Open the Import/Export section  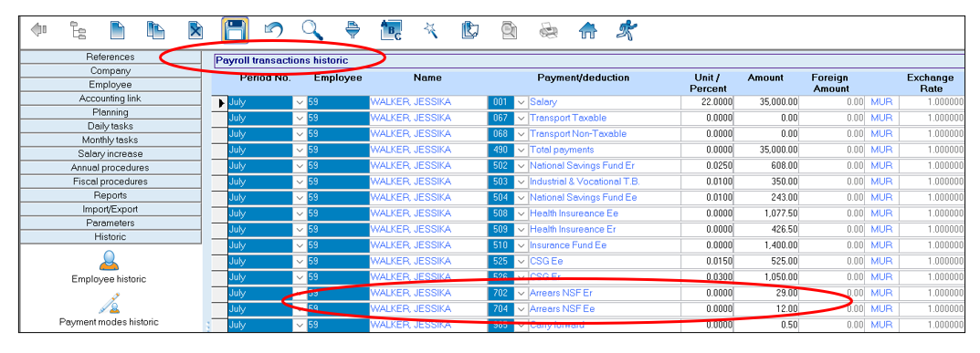[110, 209]
